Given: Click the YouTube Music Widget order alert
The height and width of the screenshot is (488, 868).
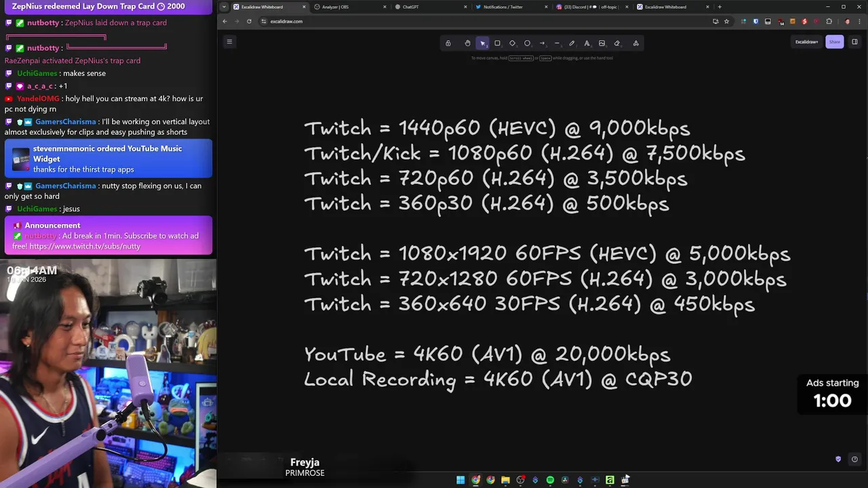Looking at the screenshot, I should [x=108, y=159].
